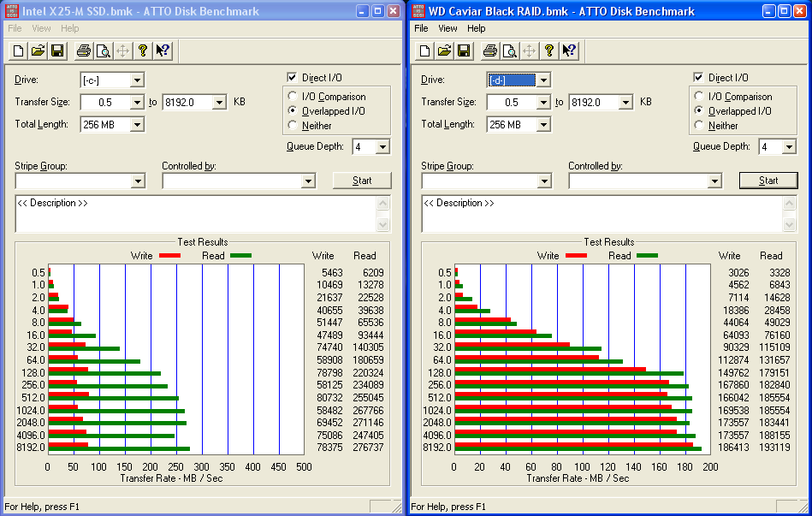Viewport: 812px width, 516px height.
Task: Print Preview icon in WD Caviar window
Action: click(510, 50)
